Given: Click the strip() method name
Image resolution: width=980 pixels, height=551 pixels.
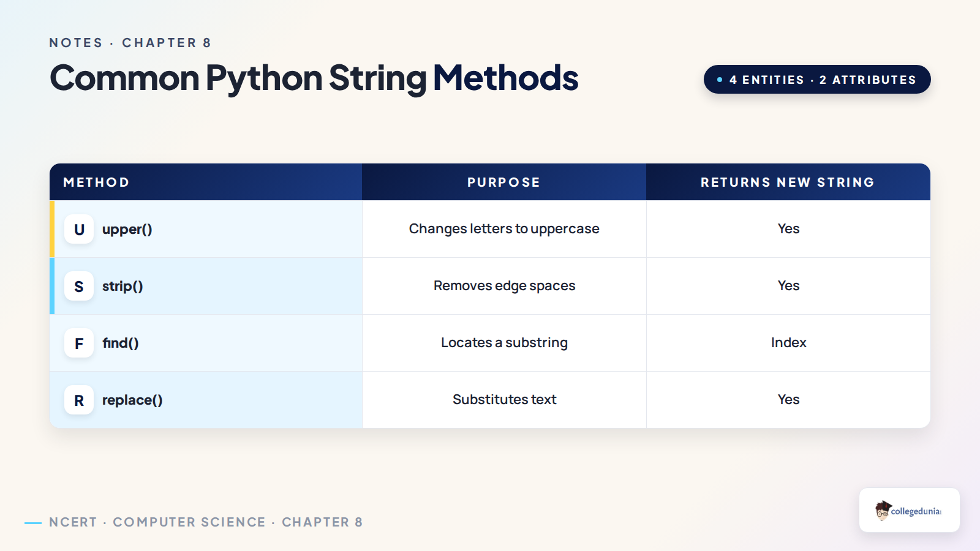Looking at the screenshot, I should click(123, 287).
